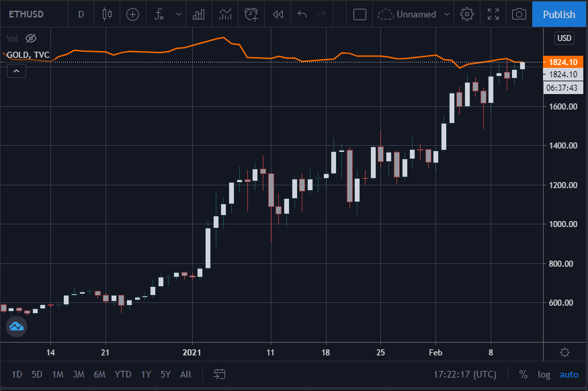Expand the indicator favorites dropdown arrow
The width and height of the screenshot is (588, 391).
(x=179, y=14)
